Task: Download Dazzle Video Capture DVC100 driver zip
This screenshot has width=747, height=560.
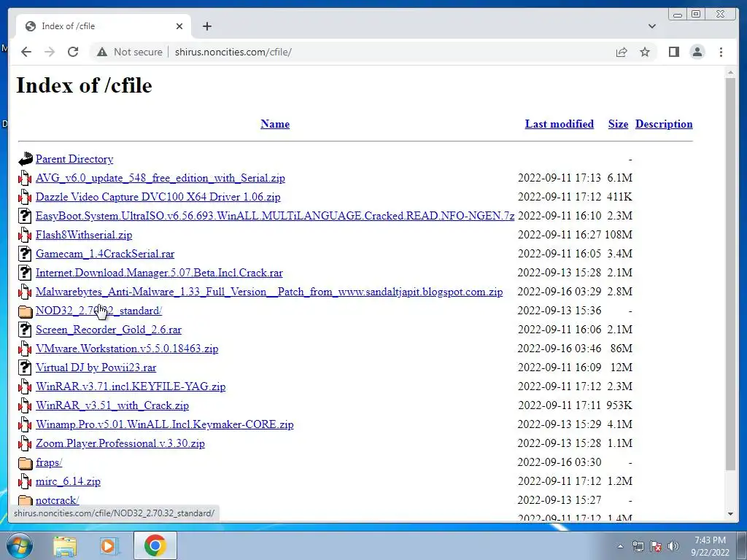Action: (158, 197)
